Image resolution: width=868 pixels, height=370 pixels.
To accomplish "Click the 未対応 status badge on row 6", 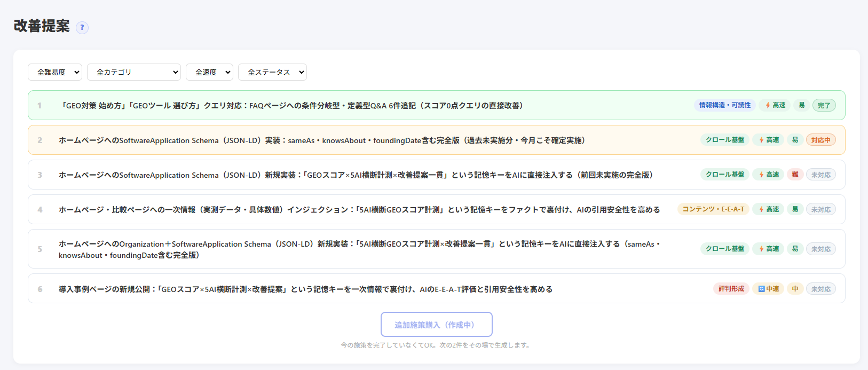I will [x=821, y=289].
